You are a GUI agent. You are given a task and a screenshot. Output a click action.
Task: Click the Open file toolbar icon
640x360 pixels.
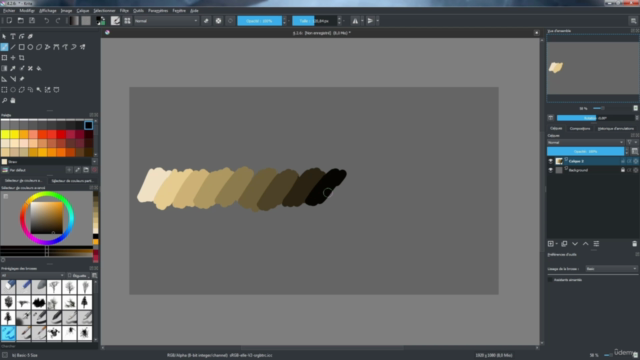pos(20,21)
